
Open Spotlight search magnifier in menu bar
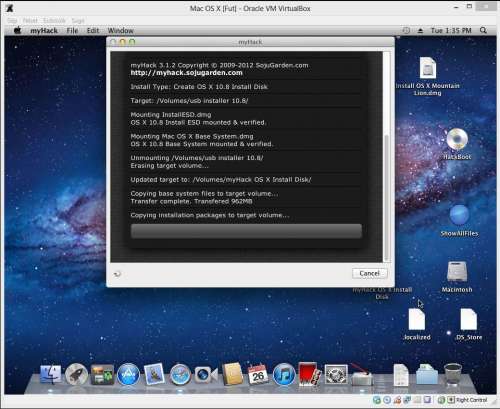pyautogui.click(x=483, y=31)
